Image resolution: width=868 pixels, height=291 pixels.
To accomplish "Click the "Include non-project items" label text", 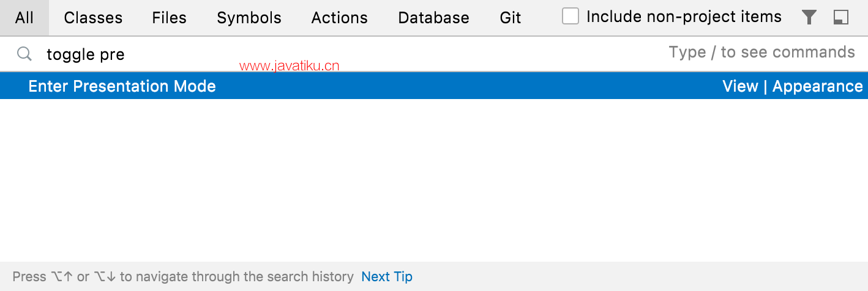I will pos(684,17).
